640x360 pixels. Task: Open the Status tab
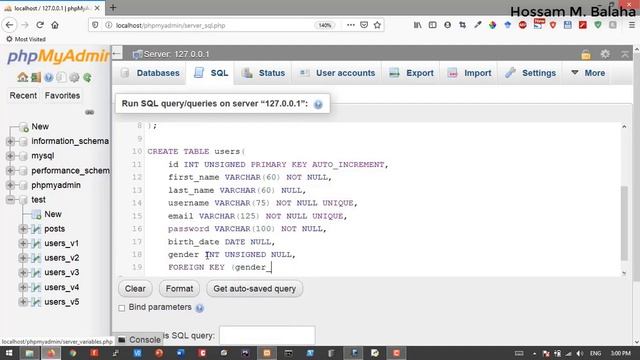(263, 73)
